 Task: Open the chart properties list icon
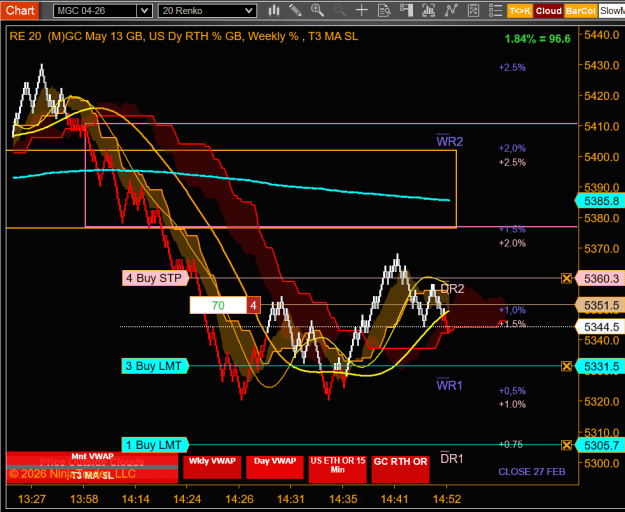[x=495, y=11]
